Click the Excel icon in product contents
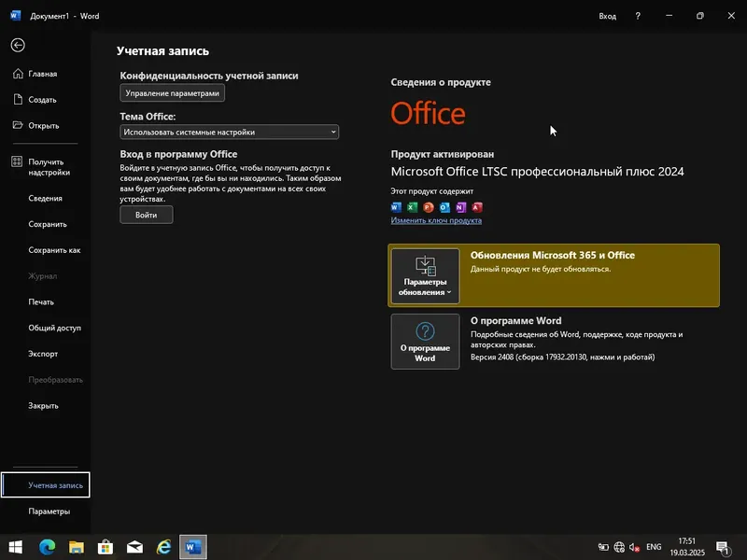This screenshot has width=747, height=560. point(411,206)
